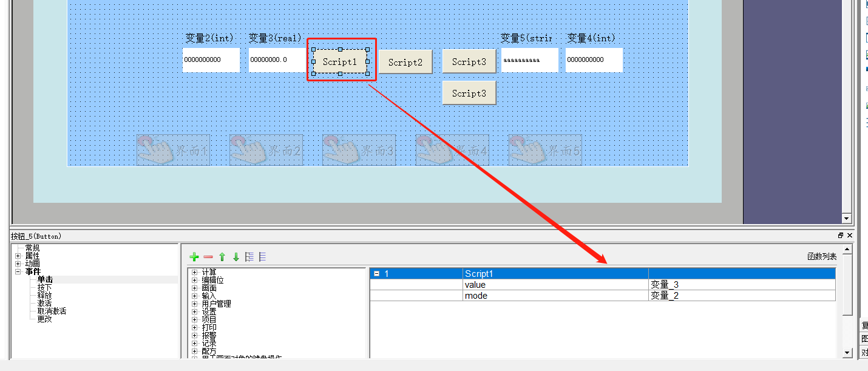
Task: Click the 变量4(int) IO field
Action: coord(594,60)
